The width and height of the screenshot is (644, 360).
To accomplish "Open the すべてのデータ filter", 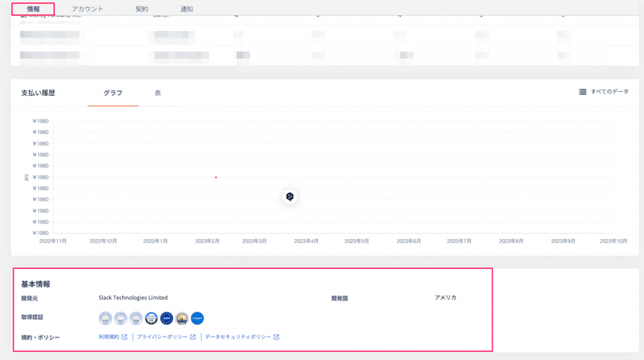I will pyautogui.click(x=609, y=92).
